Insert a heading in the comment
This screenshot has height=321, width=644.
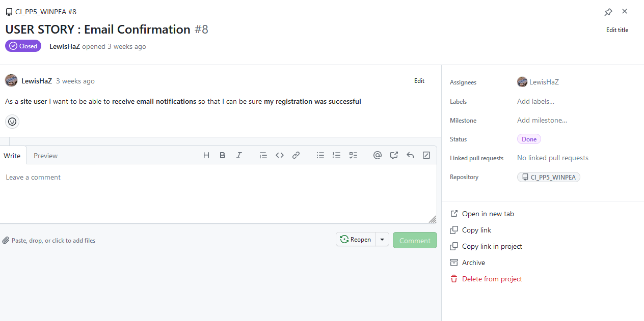point(206,156)
